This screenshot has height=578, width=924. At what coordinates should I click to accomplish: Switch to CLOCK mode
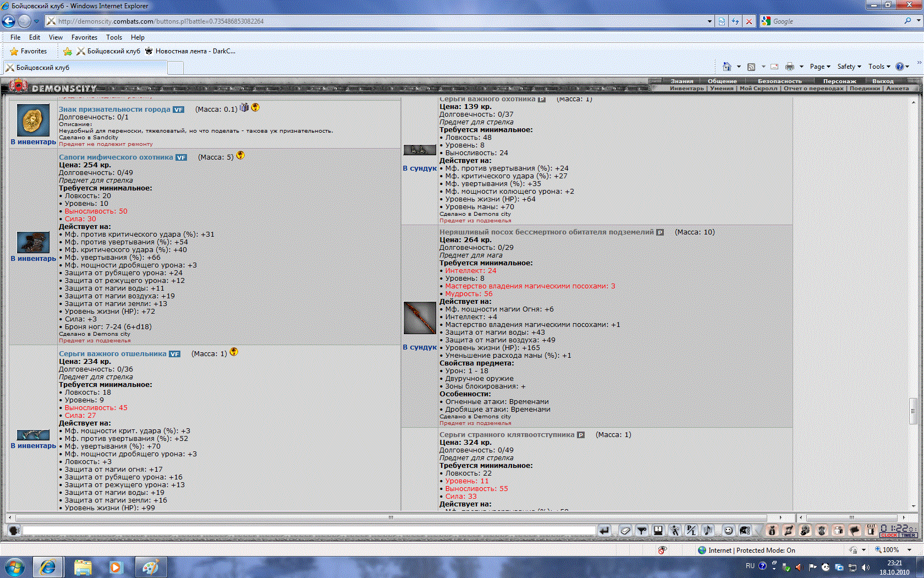point(889,535)
